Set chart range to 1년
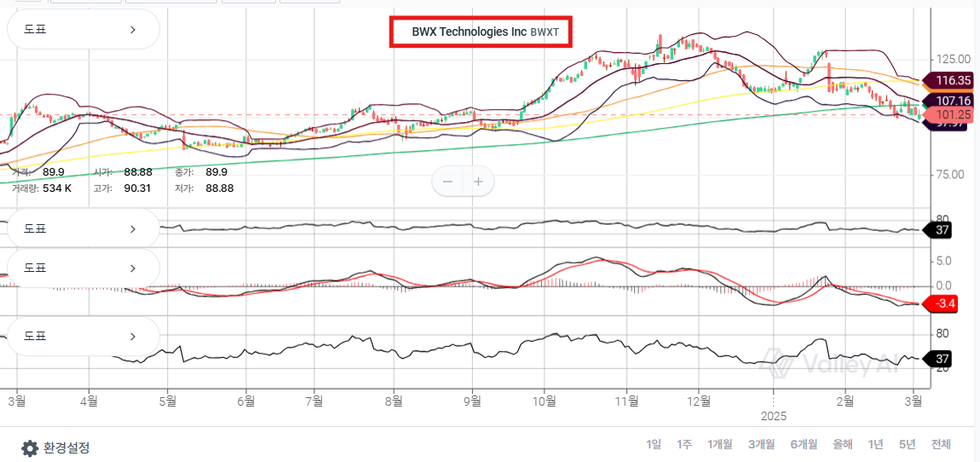This screenshot has width=980, height=462. [x=875, y=444]
